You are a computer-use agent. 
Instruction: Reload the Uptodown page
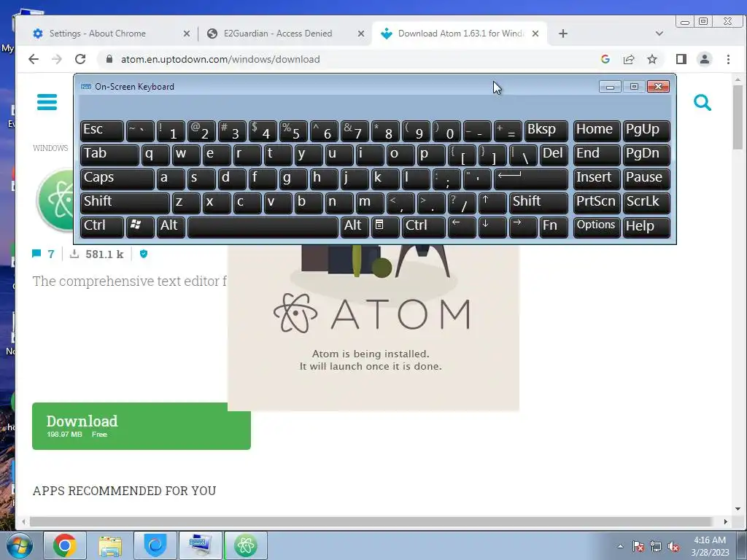pos(80,59)
